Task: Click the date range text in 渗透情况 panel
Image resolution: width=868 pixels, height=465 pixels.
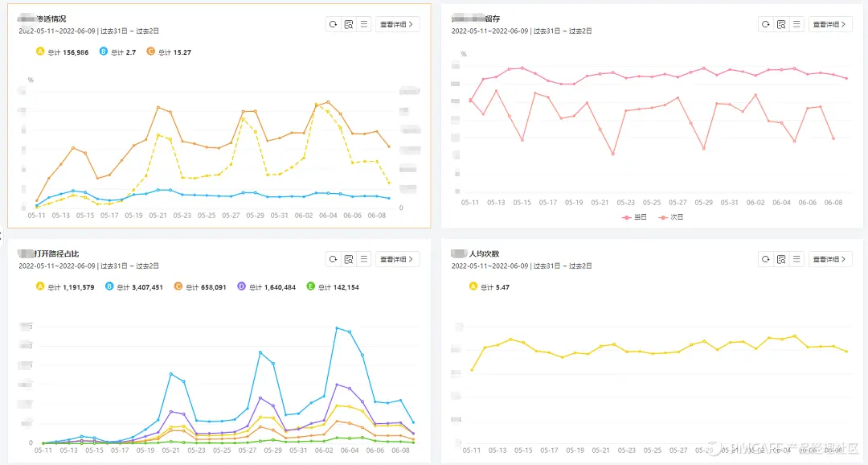Action: (x=88, y=31)
